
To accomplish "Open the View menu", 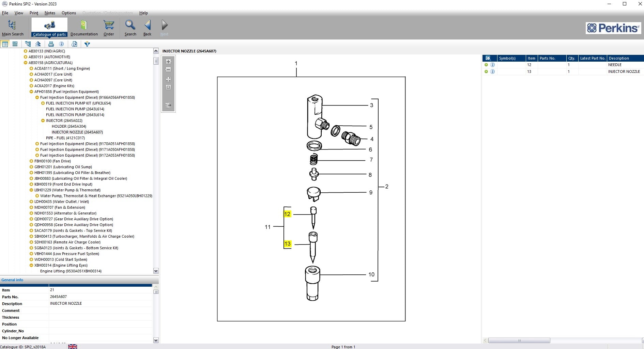I will tap(19, 13).
